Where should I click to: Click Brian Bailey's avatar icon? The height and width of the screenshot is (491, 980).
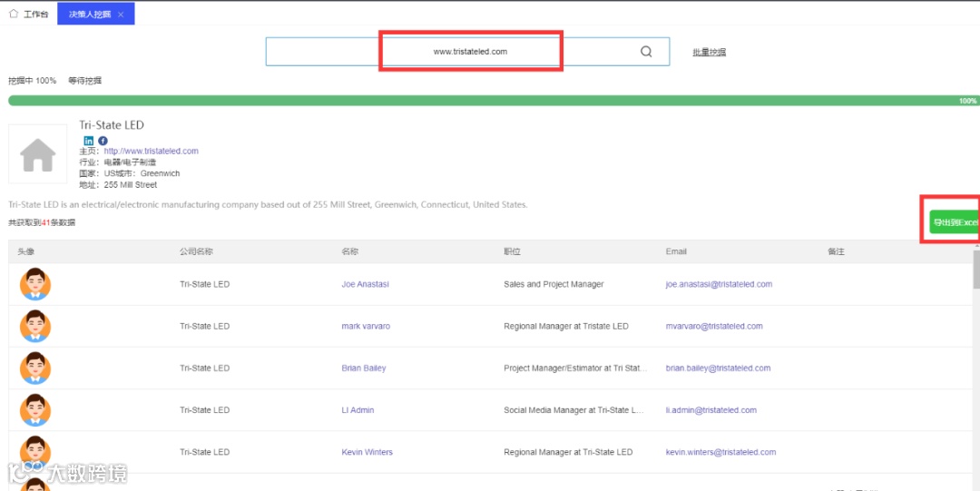(x=35, y=368)
